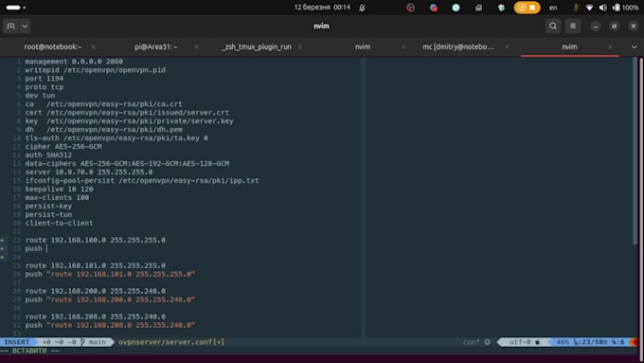Open the terminal hamburger menu

pyautogui.click(x=573, y=26)
